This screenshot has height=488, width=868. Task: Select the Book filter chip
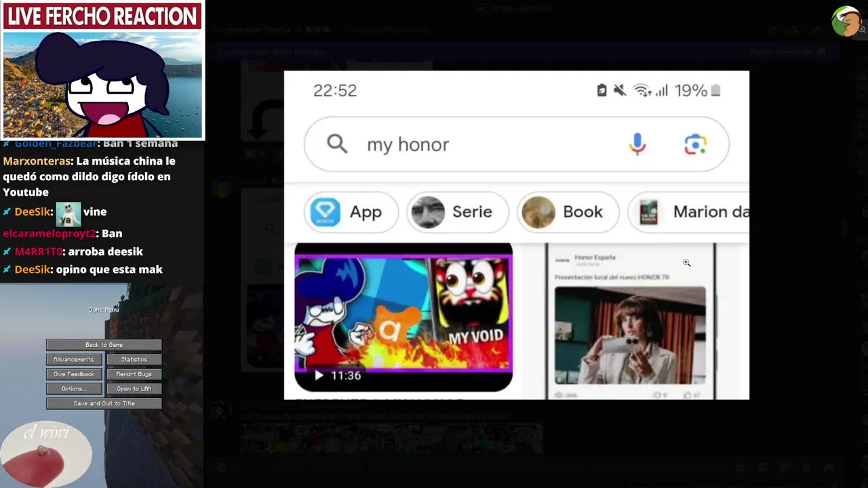(568, 212)
